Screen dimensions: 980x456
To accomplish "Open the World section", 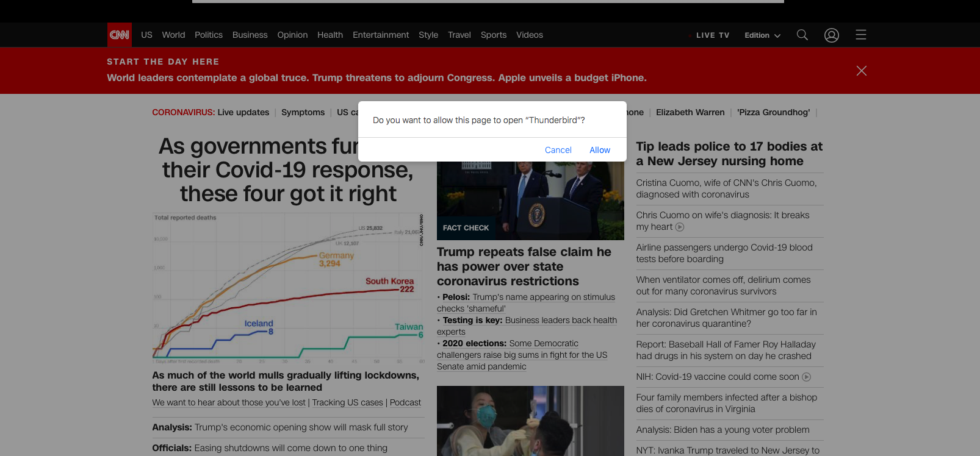I will 173,35.
